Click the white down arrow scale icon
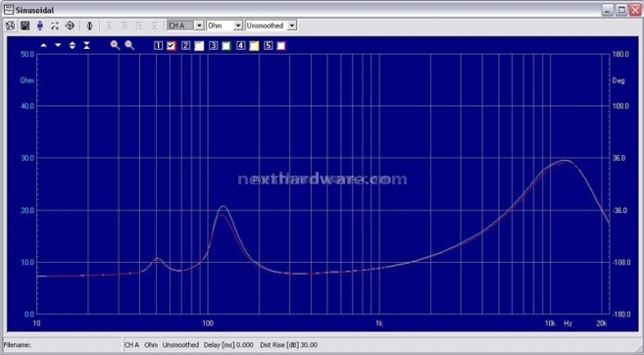Image resolution: width=644 pixels, height=355 pixels. [58, 46]
